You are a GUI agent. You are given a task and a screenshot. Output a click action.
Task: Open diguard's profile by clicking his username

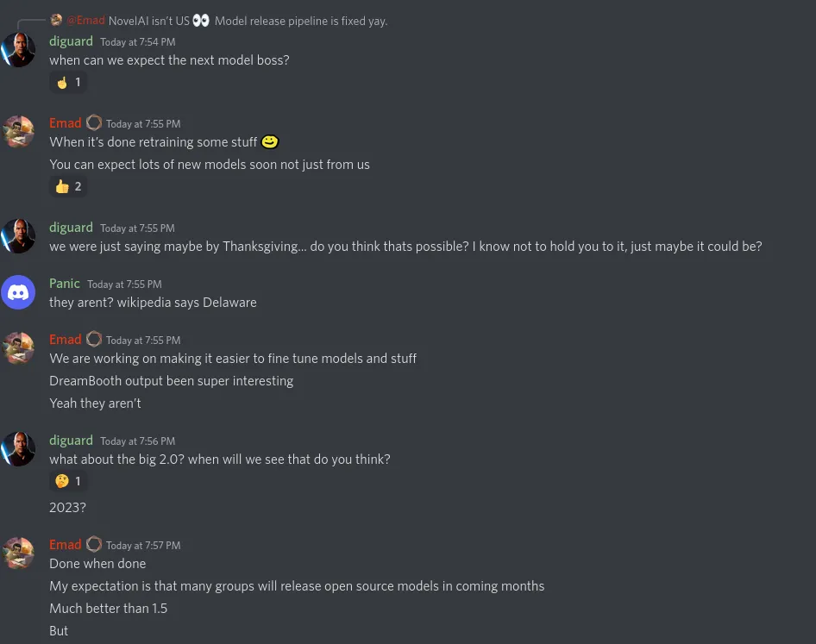71,41
